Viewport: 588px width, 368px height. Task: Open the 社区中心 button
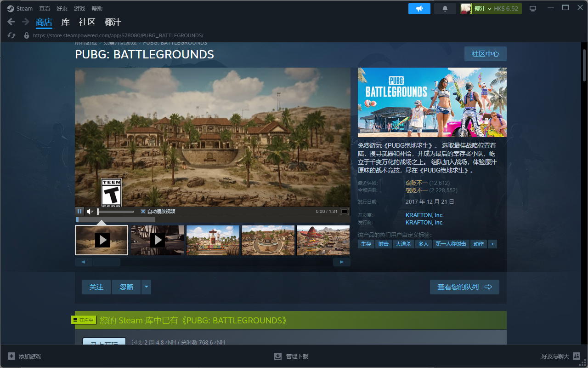tap(486, 54)
